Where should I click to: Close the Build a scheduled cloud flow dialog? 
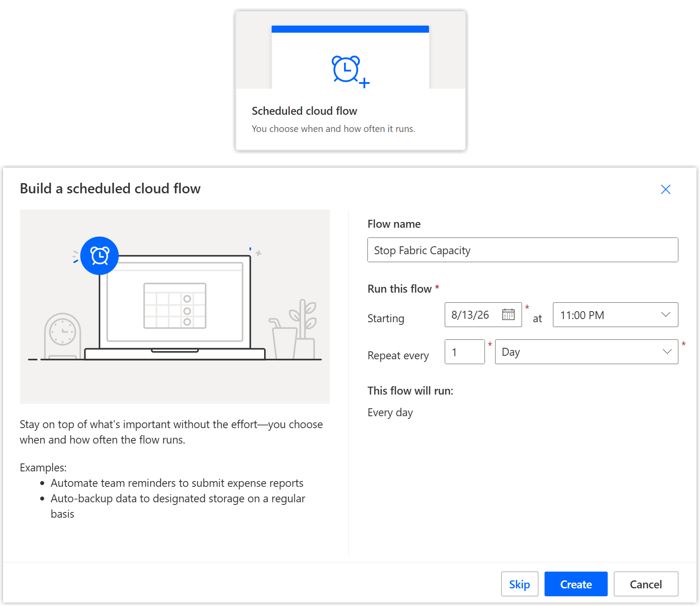(666, 189)
